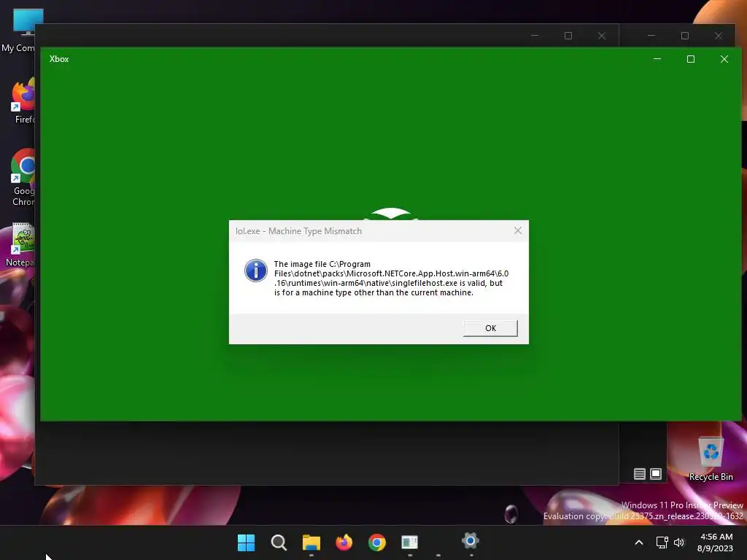Launch Firefox from the taskbar
747x560 pixels.
click(x=344, y=542)
